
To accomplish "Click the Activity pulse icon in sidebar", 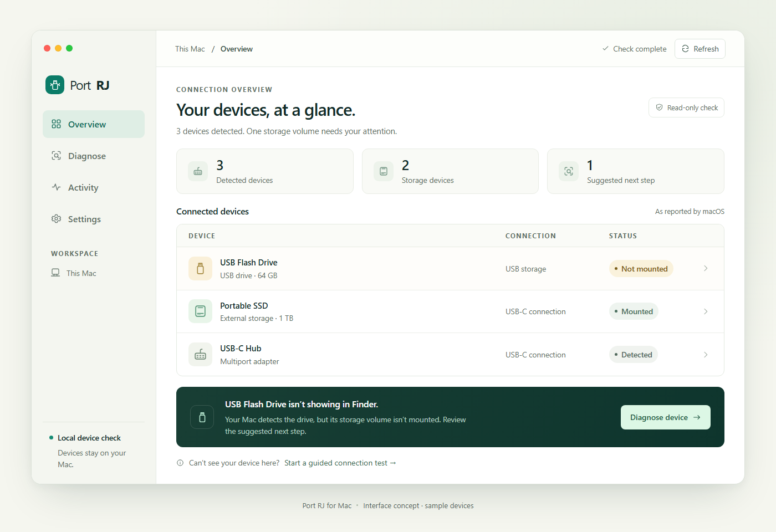I will click(56, 187).
